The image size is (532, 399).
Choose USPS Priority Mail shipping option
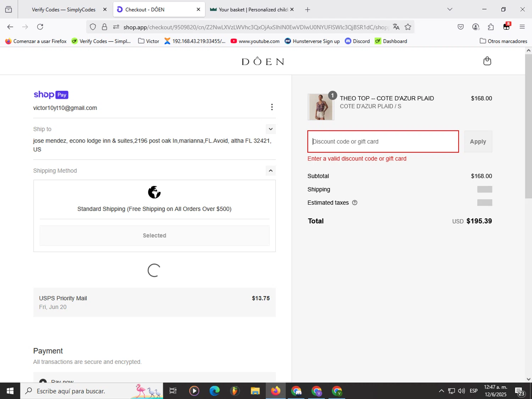[154, 302]
